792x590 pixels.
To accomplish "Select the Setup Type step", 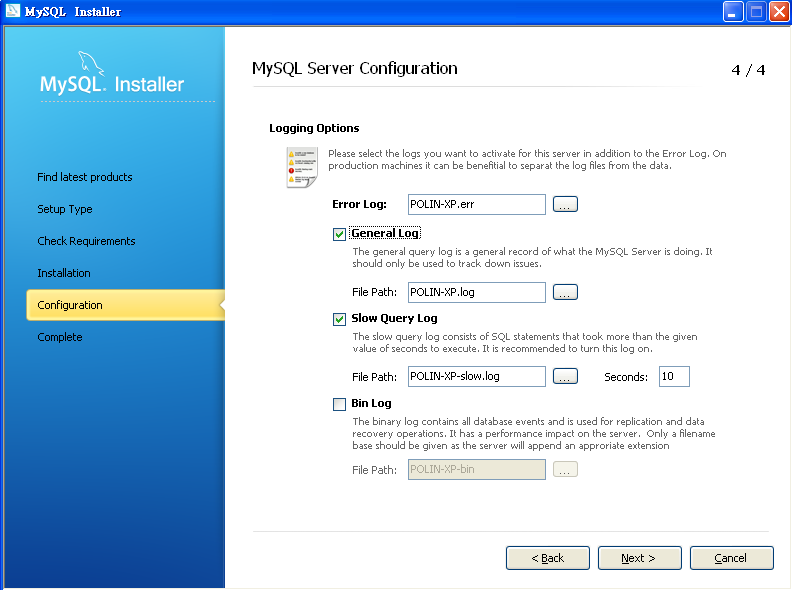I will point(65,209).
